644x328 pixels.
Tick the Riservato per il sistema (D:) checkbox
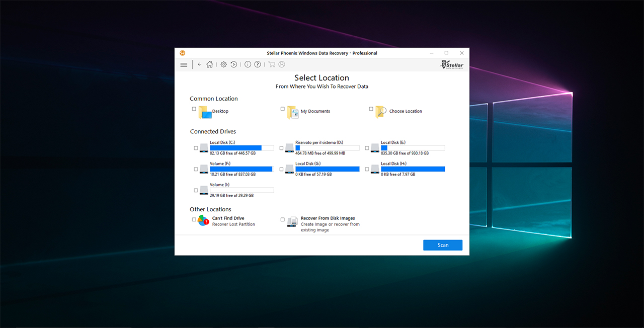281,148
